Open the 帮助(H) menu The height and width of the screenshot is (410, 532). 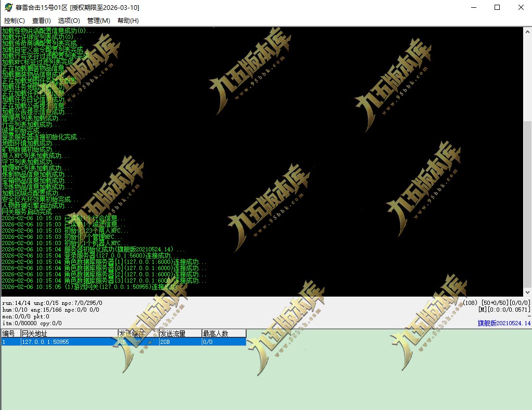(128, 21)
